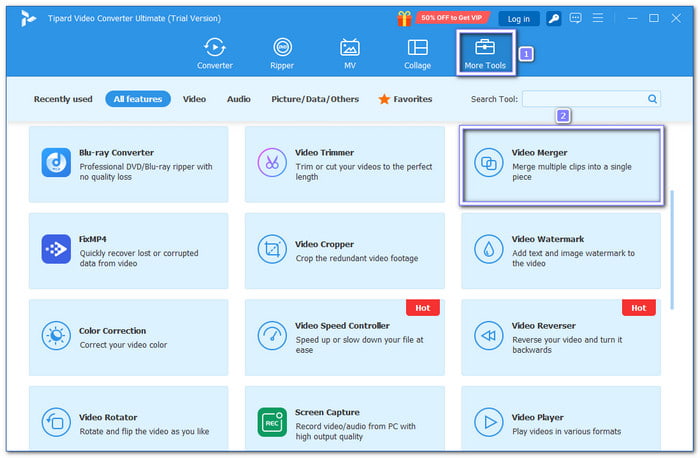Click the search magnifier icon
The width and height of the screenshot is (700, 458).
[x=652, y=99]
